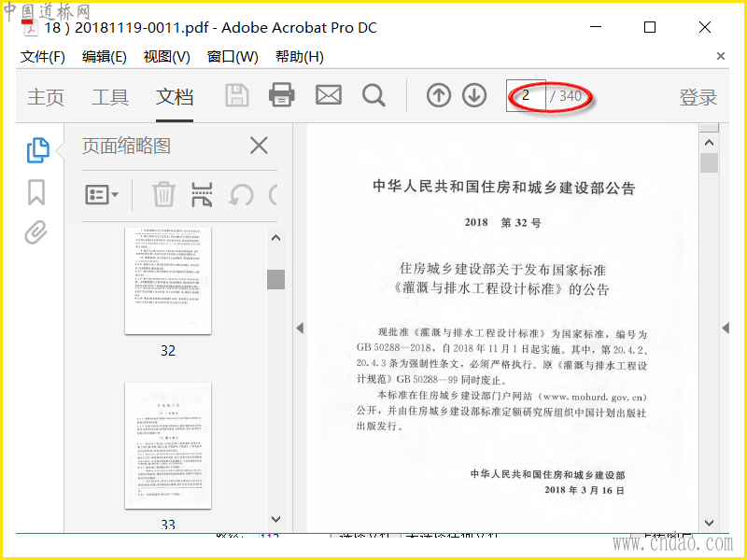Rotate pages counterclockwise icon
Viewport: 747px width, 560px height.
click(241, 195)
